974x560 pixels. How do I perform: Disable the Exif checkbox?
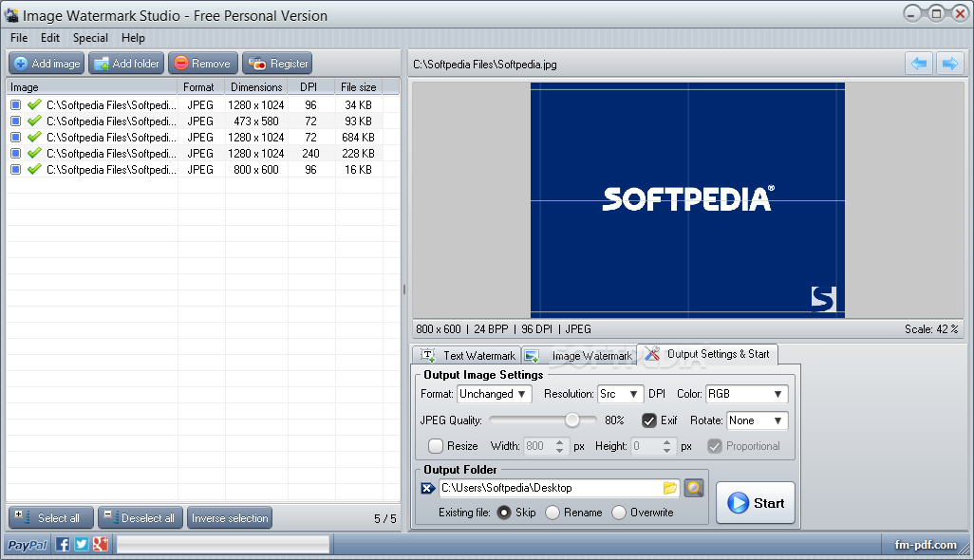click(x=649, y=420)
